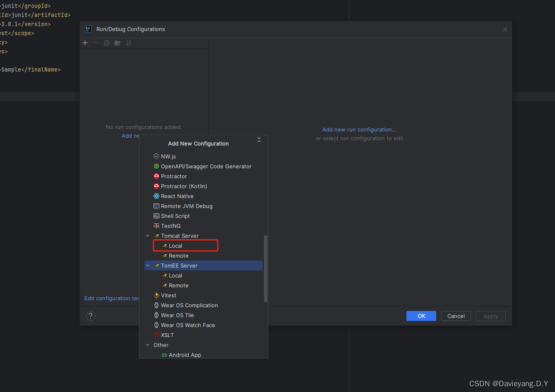Close the Run/Debug Configurations dialog
The height and width of the screenshot is (392, 555).
click(505, 29)
